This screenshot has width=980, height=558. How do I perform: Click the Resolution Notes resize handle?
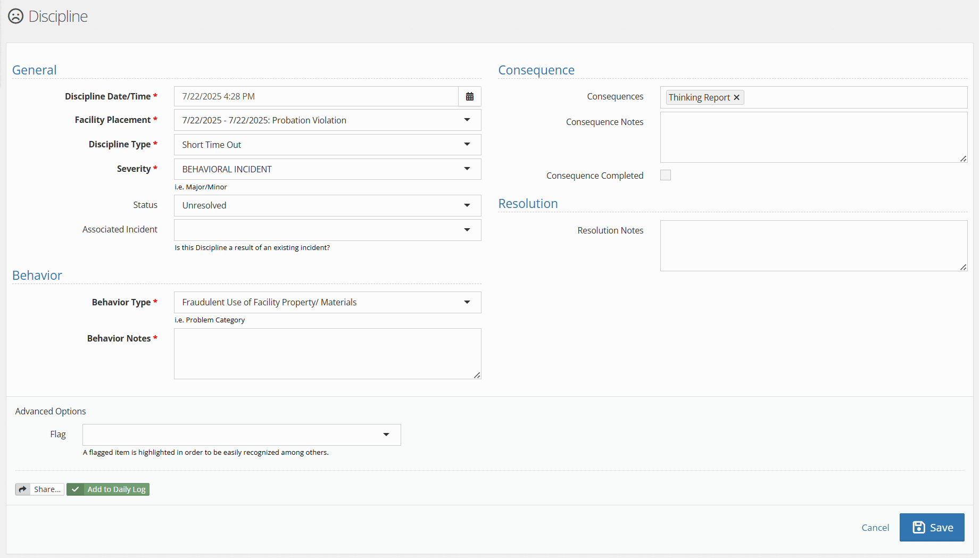tap(964, 267)
